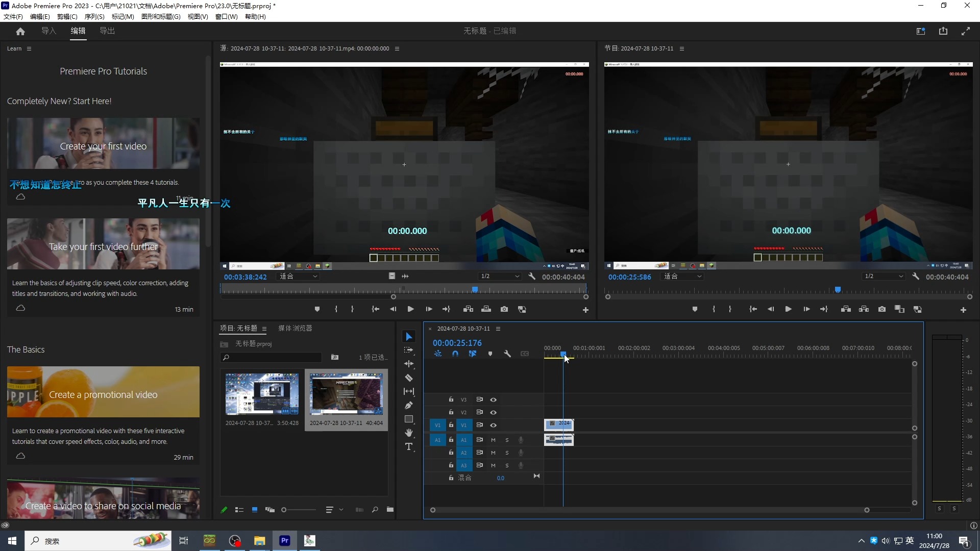Open Program panel menu
Screen dimensions: 980x551
click(682, 49)
